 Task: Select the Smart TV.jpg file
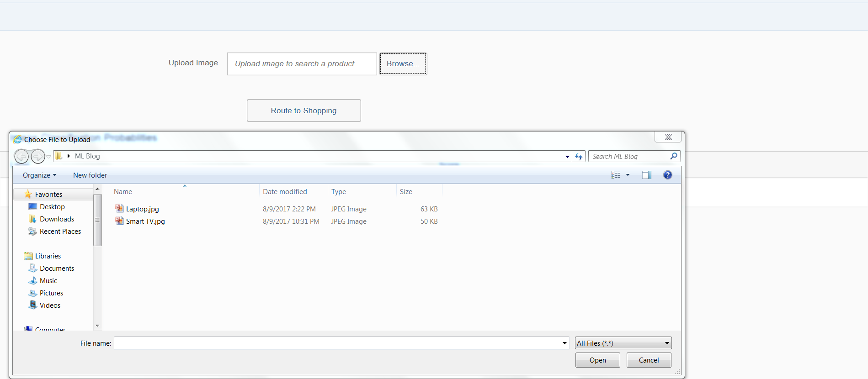coord(145,221)
